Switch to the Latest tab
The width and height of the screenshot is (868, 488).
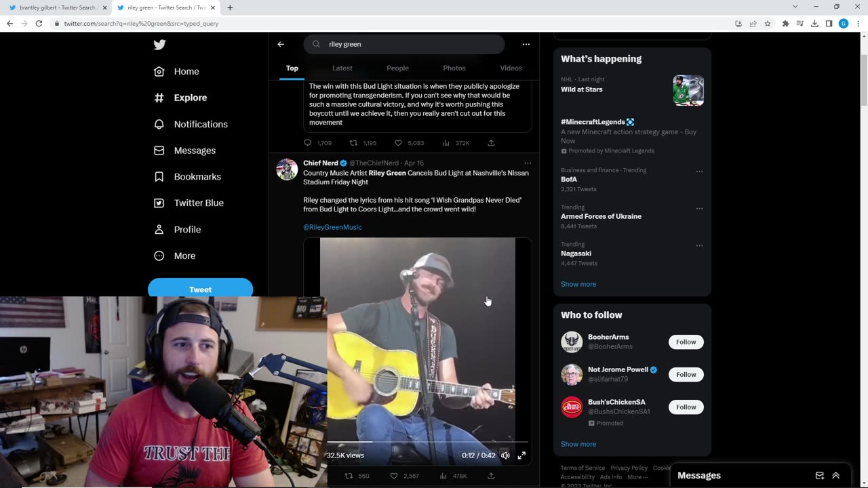point(342,68)
